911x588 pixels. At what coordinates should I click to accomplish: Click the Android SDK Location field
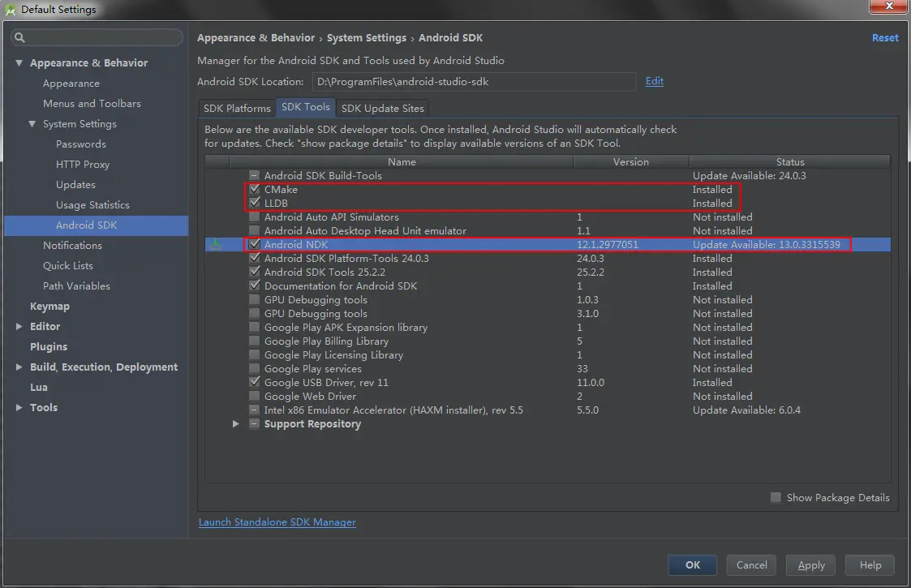pos(474,81)
